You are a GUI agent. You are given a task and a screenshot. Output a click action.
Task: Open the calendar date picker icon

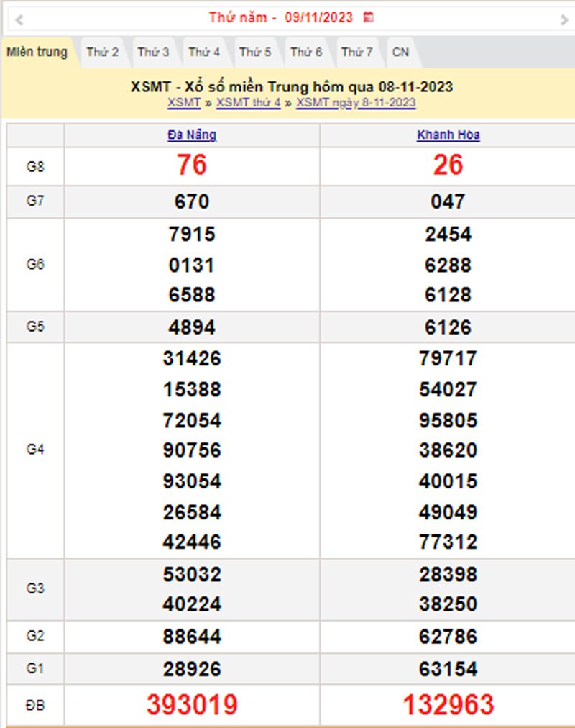click(x=369, y=17)
